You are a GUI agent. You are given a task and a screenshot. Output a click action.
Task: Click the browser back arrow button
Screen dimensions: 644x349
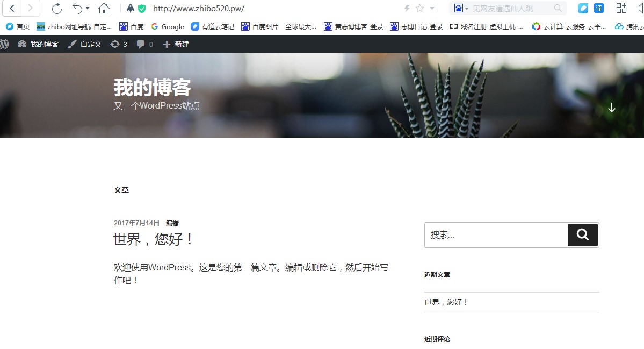12,8
